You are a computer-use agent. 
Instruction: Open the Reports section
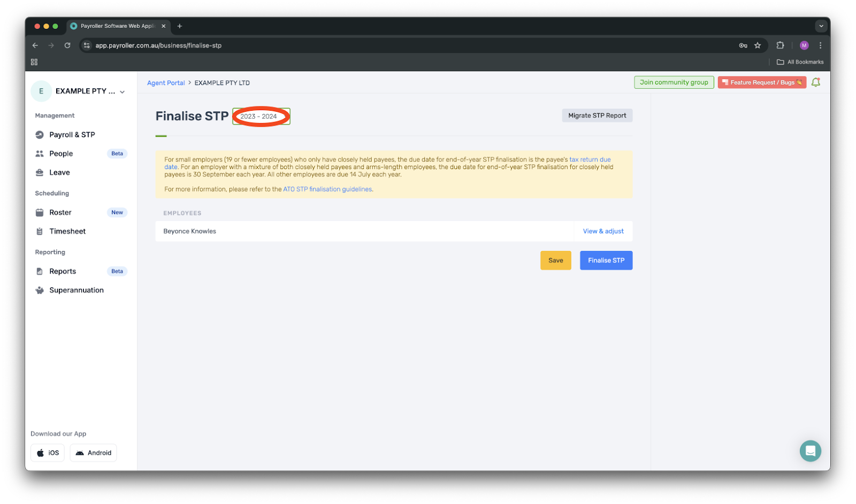(x=63, y=271)
